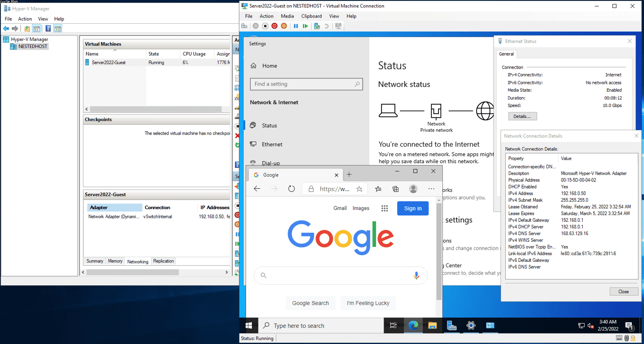This screenshot has width=644, height=344.
Task: Click the Google Sign in button
Action: 413,208
